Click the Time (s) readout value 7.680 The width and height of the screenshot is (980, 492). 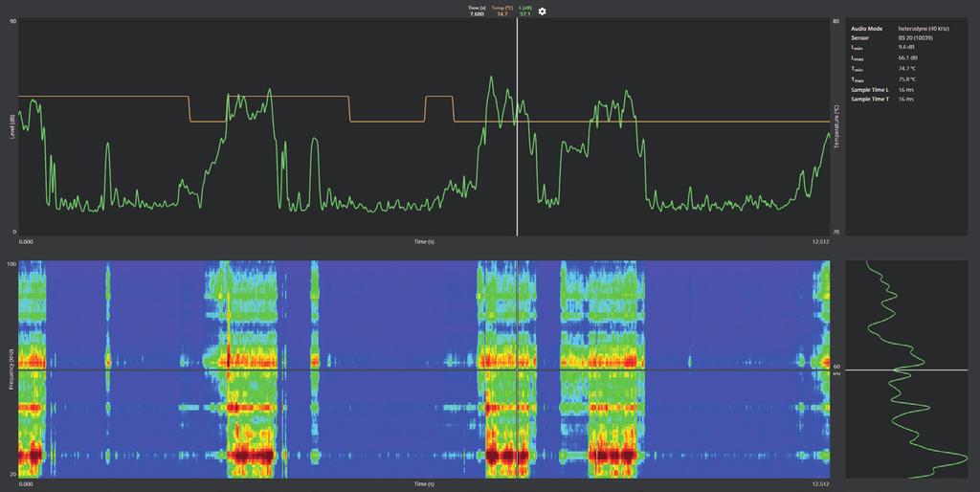pos(477,13)
